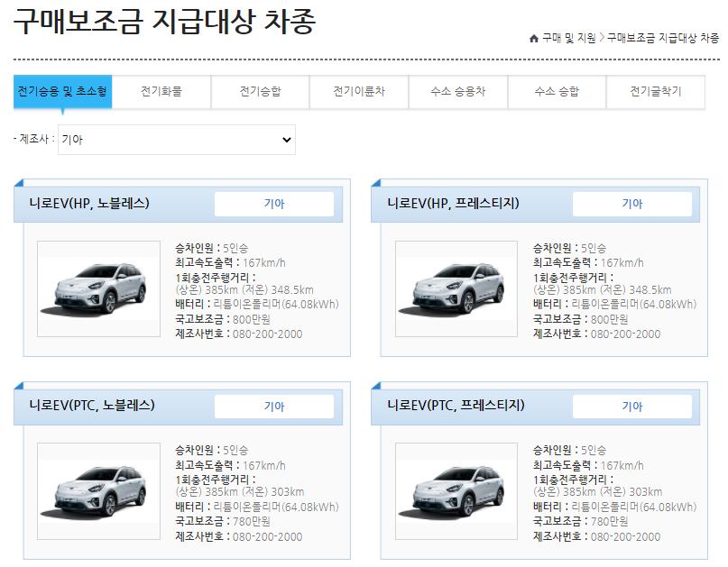
Task: Click car thumbnail of 니로EV(HP, 노블레스)
Action: [x=98, y=288]
